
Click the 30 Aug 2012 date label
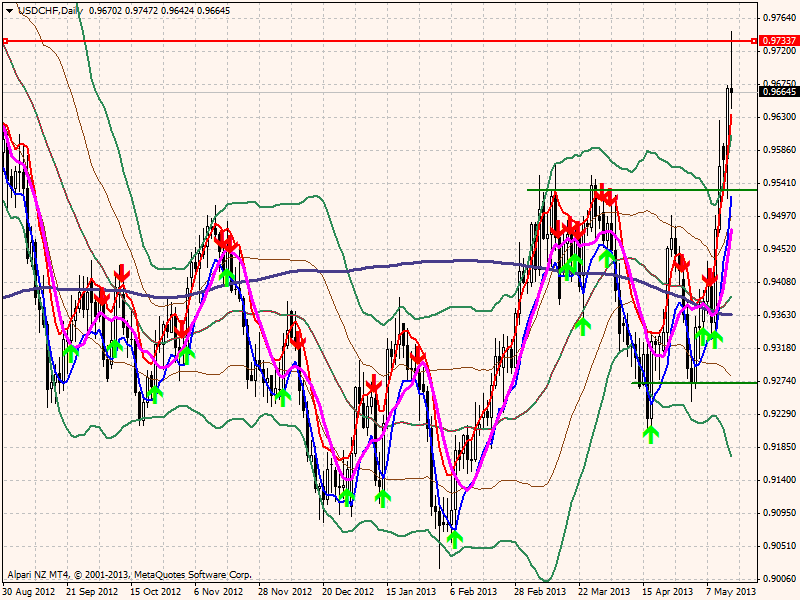point(29,592)
